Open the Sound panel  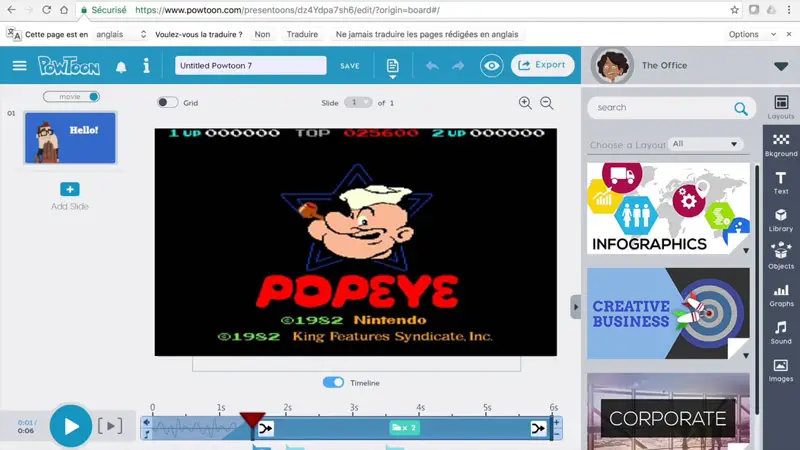781,333
